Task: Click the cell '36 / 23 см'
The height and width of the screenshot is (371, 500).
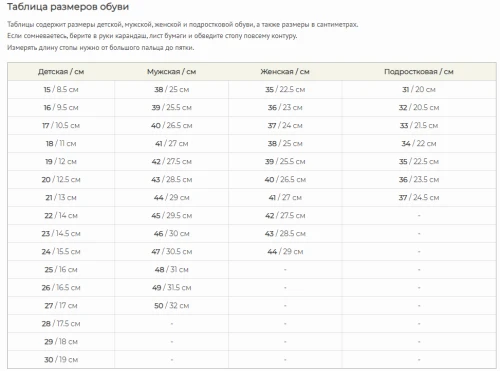Action: [285, 108]
